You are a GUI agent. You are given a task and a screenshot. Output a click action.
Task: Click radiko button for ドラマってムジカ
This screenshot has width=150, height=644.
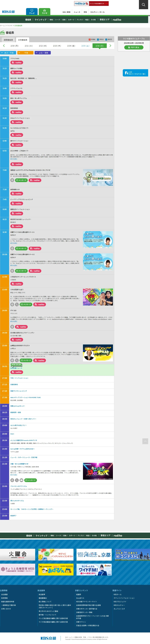tap(16, 92)
